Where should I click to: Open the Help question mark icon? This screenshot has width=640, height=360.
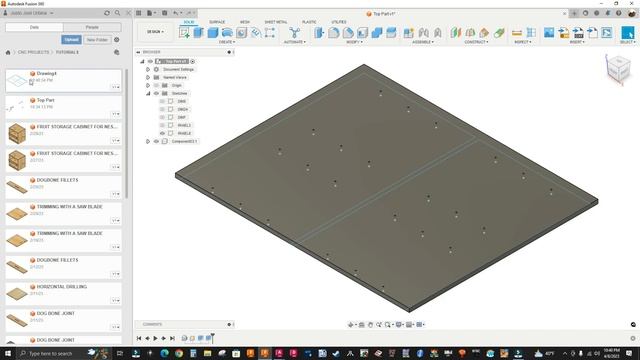[619, 13]
